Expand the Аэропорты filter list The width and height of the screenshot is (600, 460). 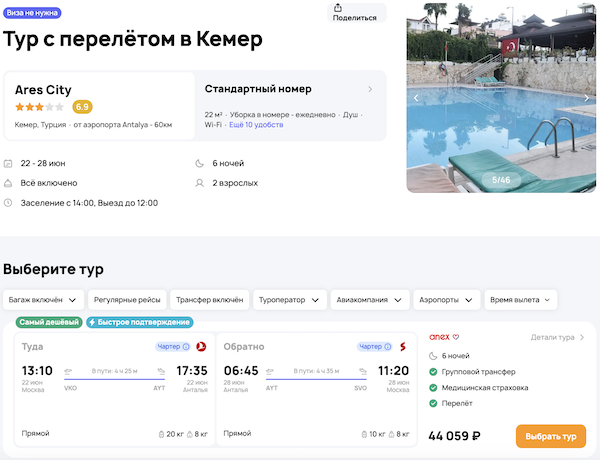tap(447, 300)
